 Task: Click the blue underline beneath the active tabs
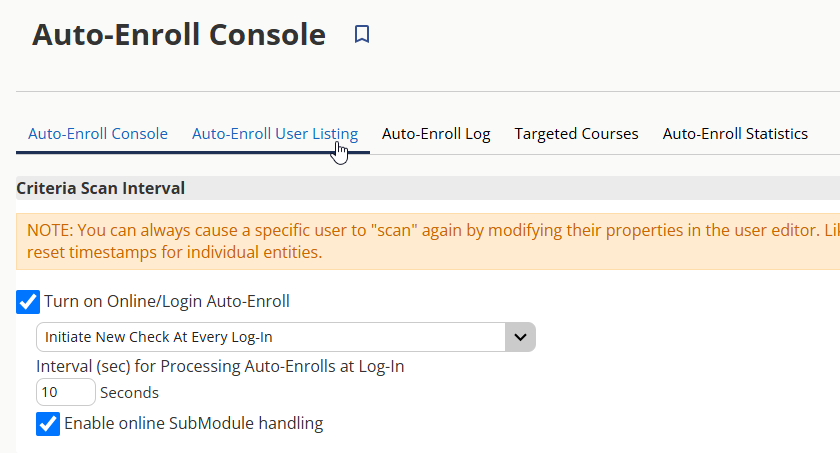click(193, 153)
